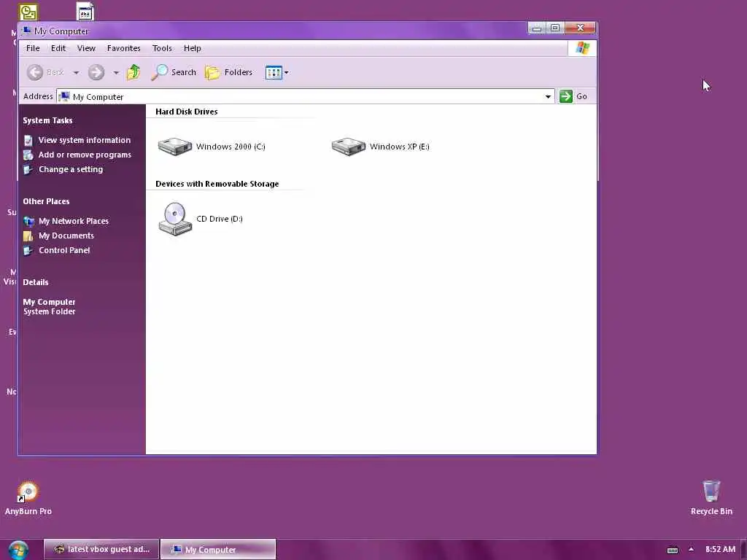Open the Favorites menu
The width and height of the screenshot is (747, 560).
tap(123, 48)
